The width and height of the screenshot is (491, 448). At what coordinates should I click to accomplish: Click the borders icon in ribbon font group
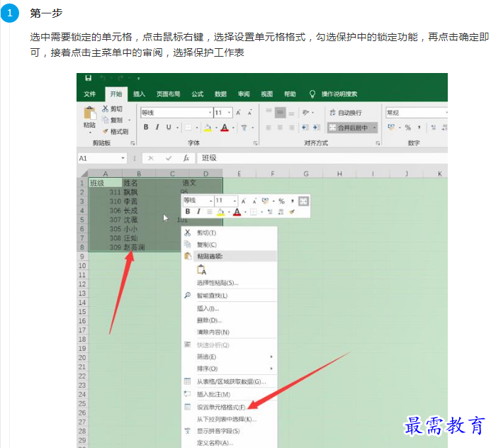[188, 128]
